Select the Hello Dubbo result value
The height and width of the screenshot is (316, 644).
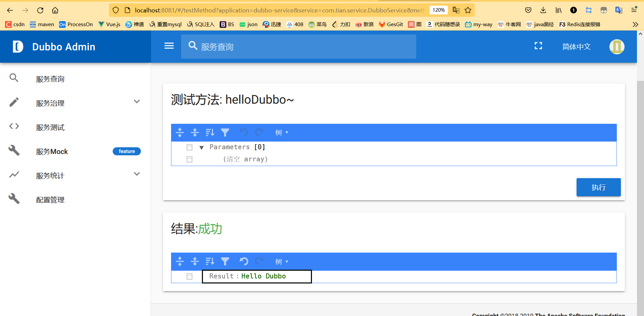263,276
